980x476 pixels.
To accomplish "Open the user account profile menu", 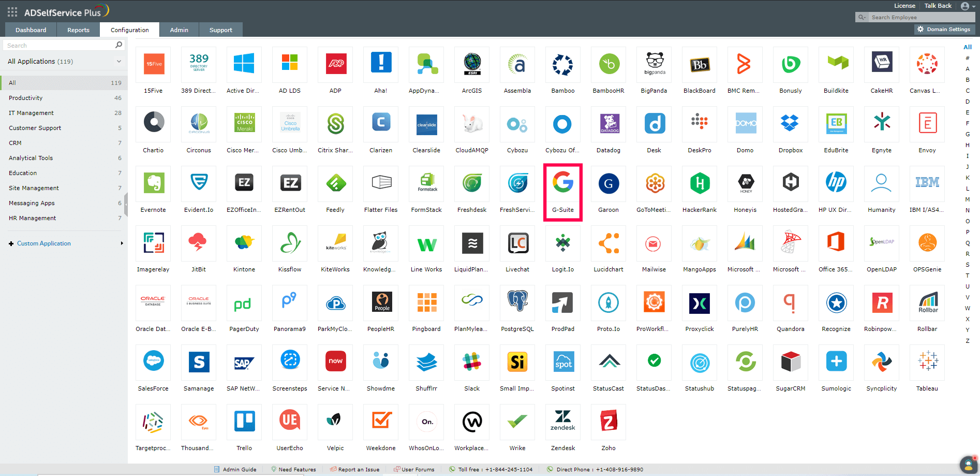I will (x=968, y=6).
